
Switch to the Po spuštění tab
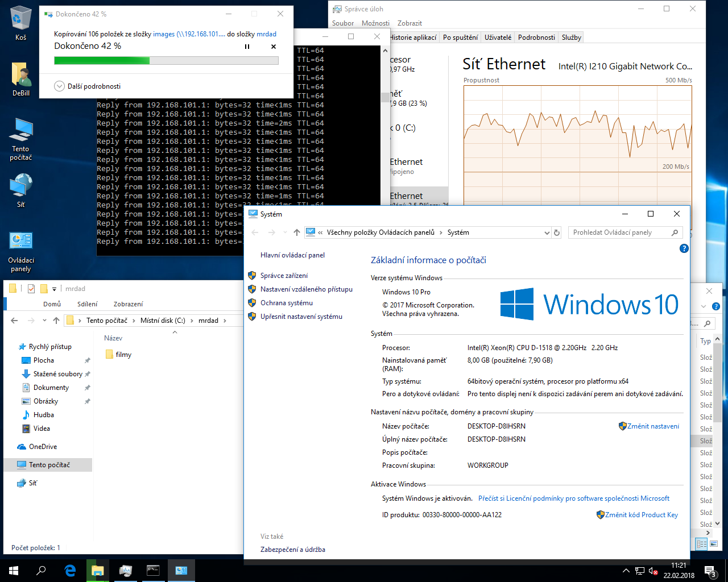point(461,38)
